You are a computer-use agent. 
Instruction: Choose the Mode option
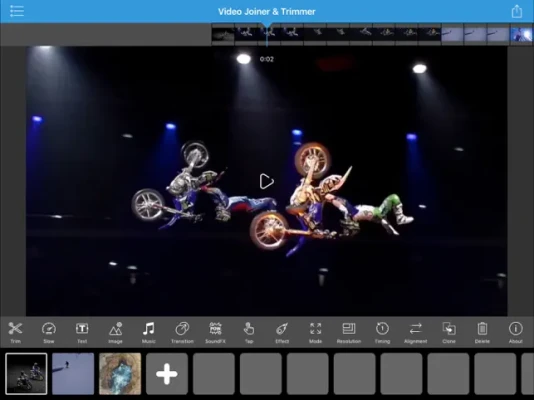pos(315,332)
